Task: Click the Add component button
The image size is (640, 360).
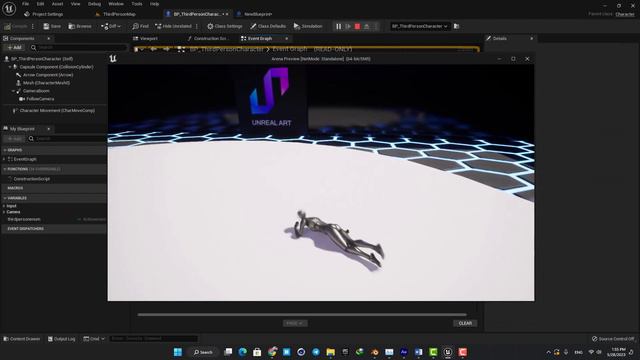Action: pyautogui.click(x=14, y=47)
